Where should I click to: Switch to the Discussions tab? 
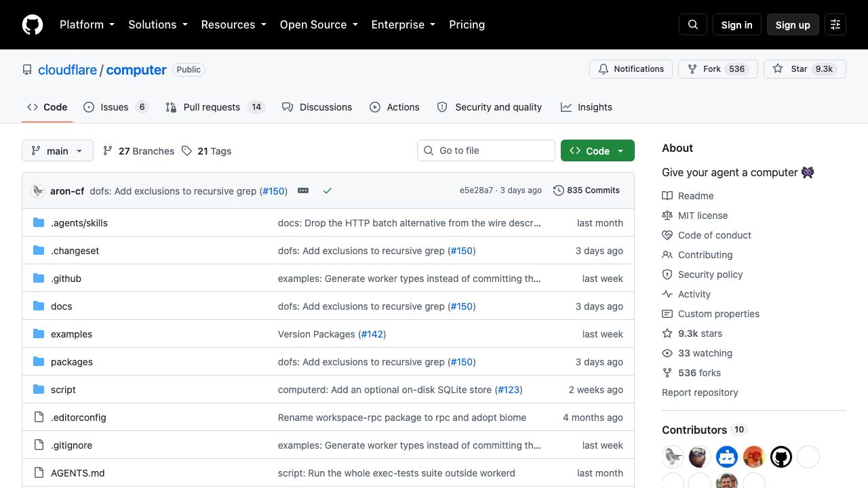pos(317,107)
